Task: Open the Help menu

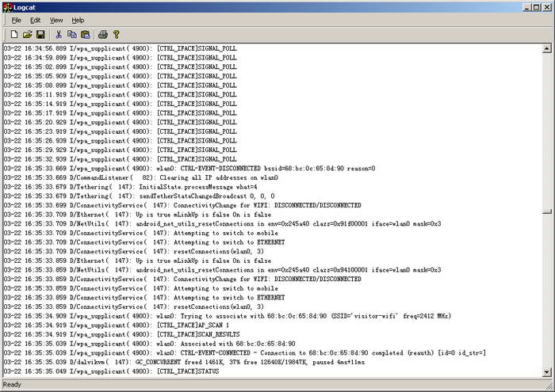Action: pos(78,20)
